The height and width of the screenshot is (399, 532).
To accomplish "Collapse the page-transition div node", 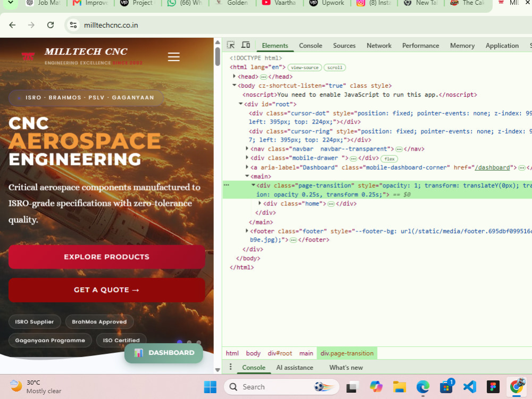I will 253,185.
